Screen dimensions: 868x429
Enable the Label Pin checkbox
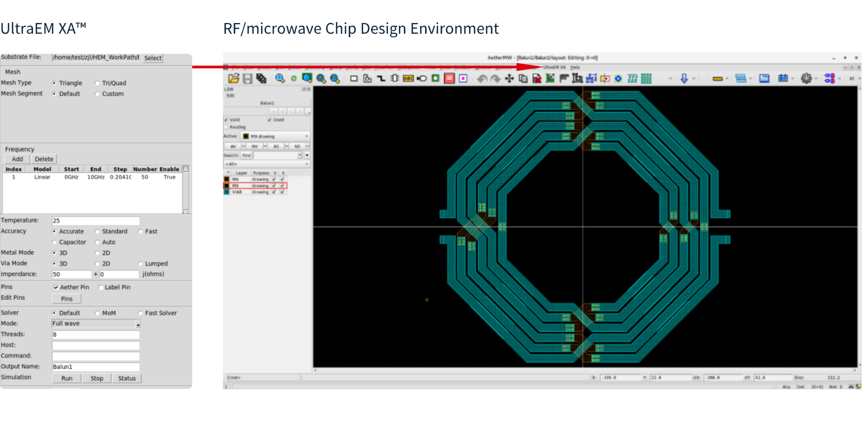101,287
